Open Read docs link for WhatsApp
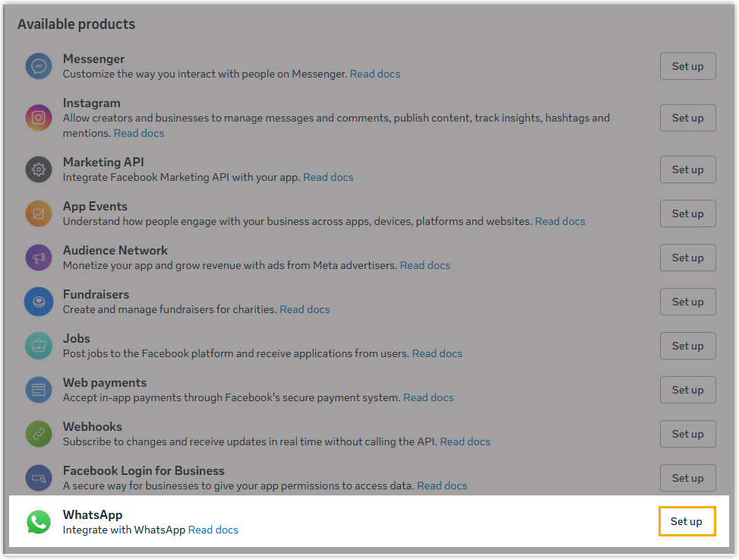Screen dimensions: 739x560 213,530
